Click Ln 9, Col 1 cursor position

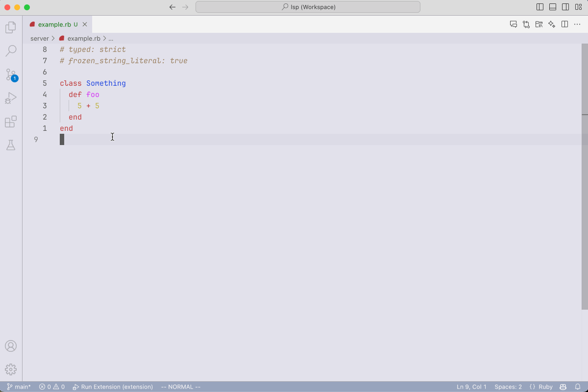point(471,387)
